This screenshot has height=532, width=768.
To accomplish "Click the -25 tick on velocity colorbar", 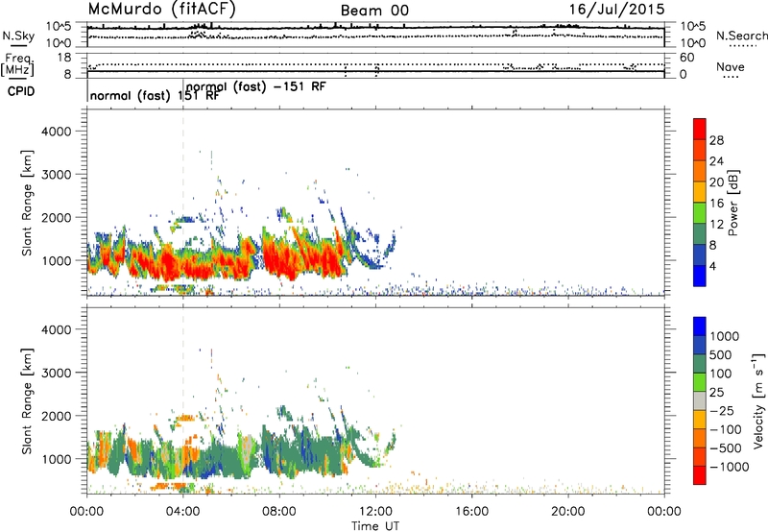I will [722, 410].
